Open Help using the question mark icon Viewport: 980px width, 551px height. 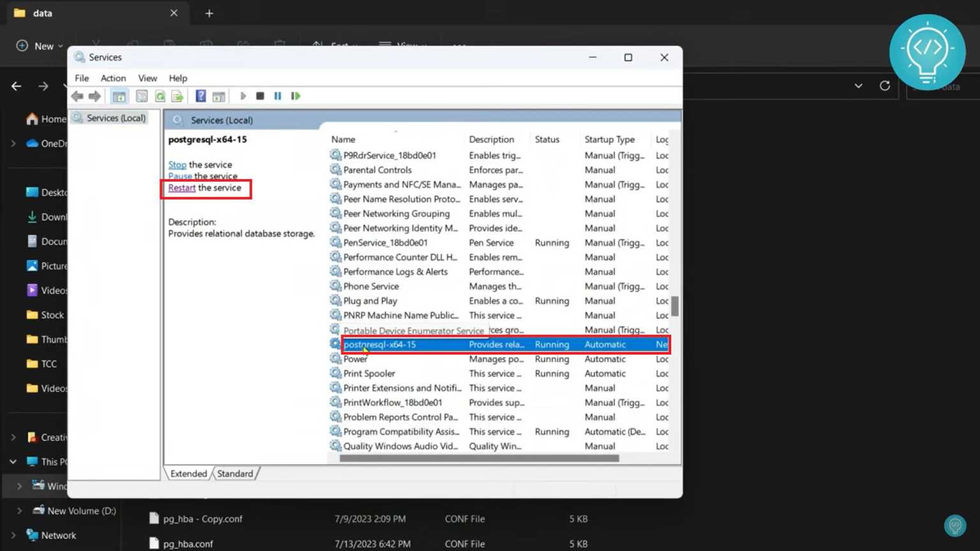coord(200,96)
